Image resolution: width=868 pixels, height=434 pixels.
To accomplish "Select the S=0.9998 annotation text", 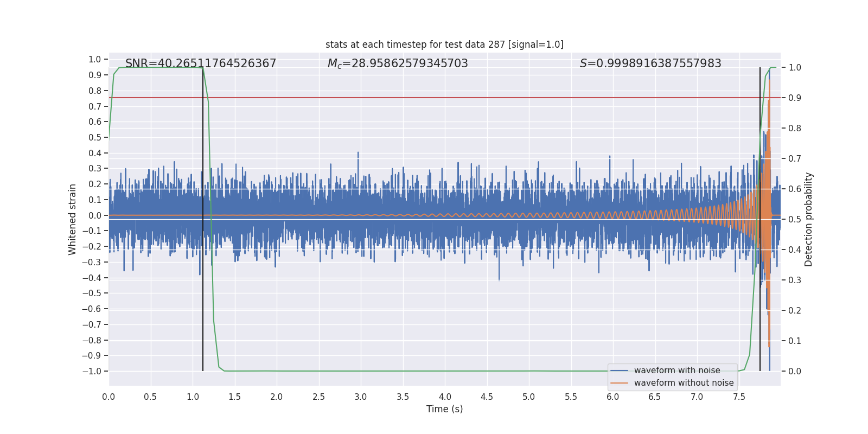I will [650, 63].
